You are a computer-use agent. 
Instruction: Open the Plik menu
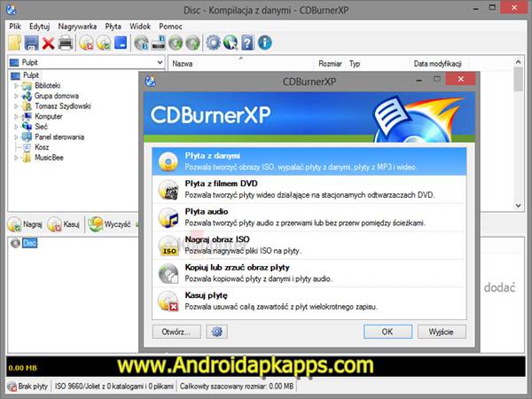(x=15, y=27)
